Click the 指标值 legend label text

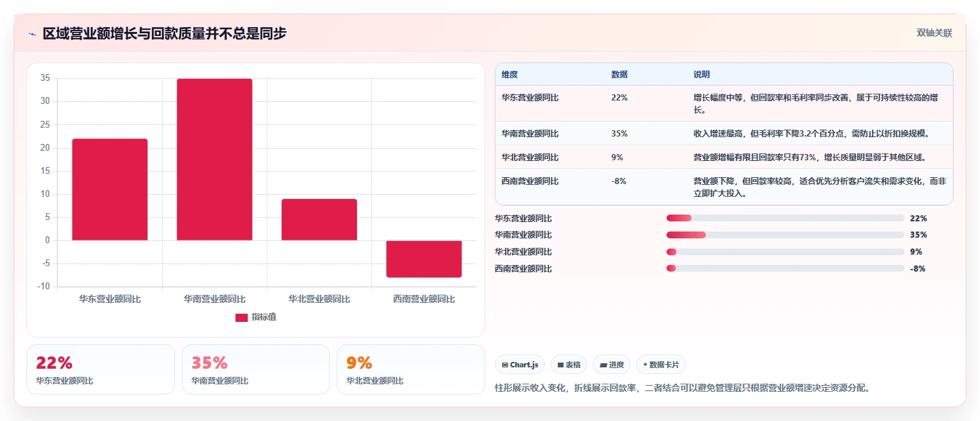pyautogui.click(x=264, y=317)
